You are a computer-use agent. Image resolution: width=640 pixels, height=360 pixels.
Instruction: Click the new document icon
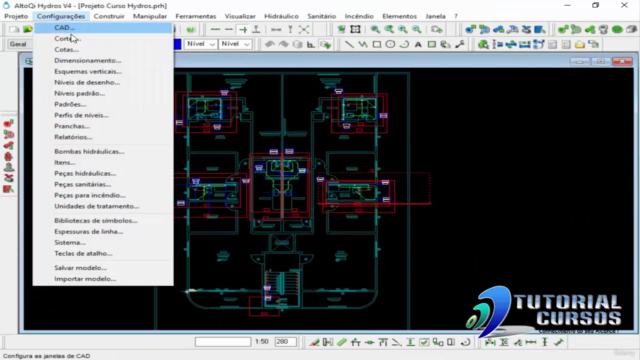coord(14,29)
